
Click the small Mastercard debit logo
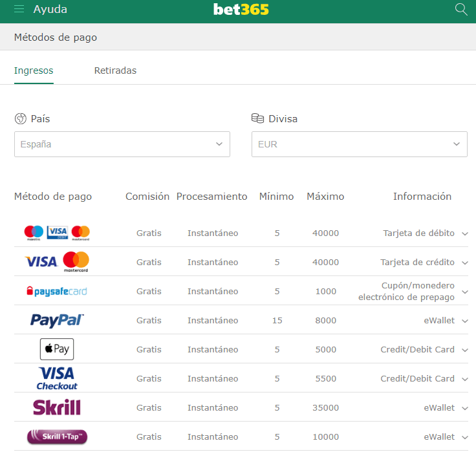click(x=80, y=233)
